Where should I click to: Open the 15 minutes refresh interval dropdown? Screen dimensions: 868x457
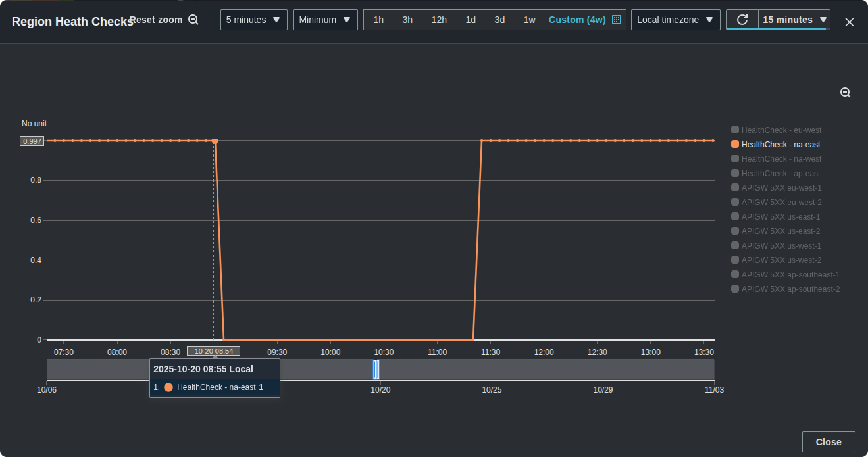click(x=794, y=20)
